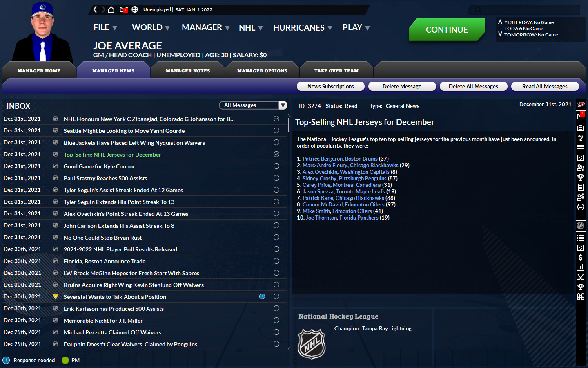Screen dimensions: 588x368
Task: Open the mailbox icon with red notification badge
Action: click(580, 115)
